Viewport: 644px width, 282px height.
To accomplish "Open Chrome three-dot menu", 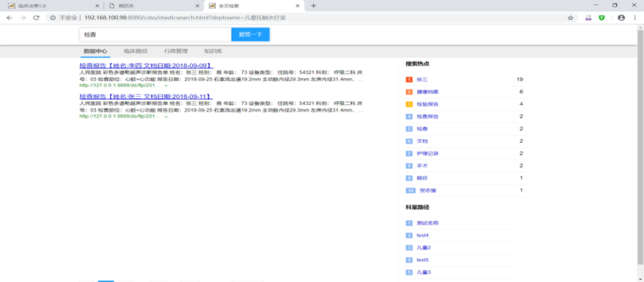I will pyautogui.click(x=634, y=18).
